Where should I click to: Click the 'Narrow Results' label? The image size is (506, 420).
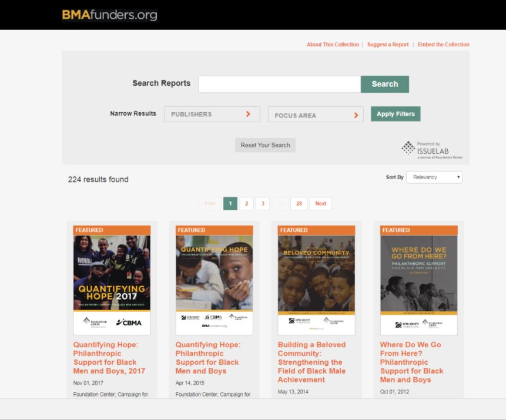click(133, 113)
